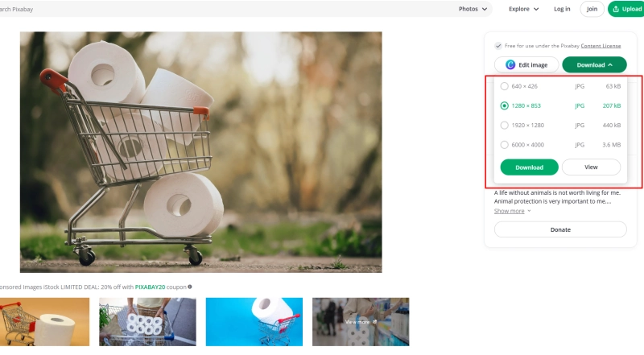Choose the 6000 × 4000 size
The height and width of the screenshot is (355, 644).
505,145
